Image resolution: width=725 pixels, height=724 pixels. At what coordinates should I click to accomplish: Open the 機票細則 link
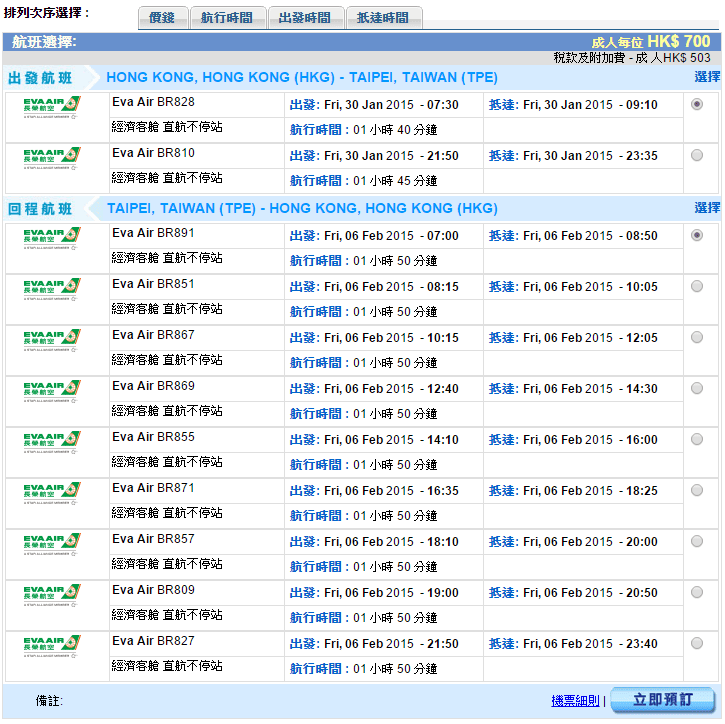pos(575,701)
